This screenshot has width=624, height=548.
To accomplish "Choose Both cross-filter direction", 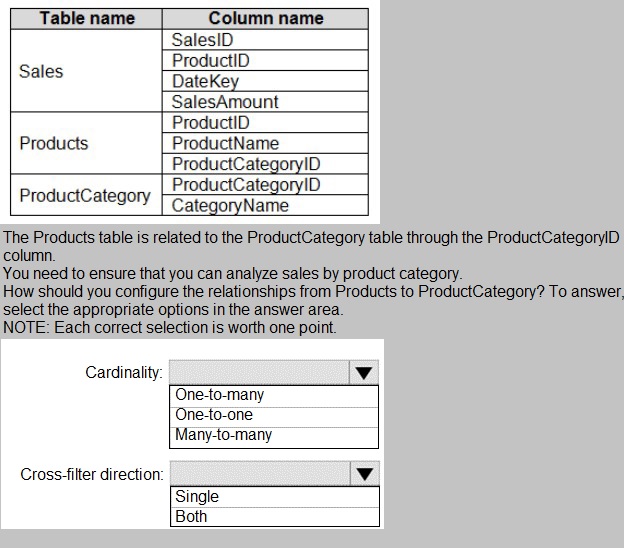I will point(275,517).
